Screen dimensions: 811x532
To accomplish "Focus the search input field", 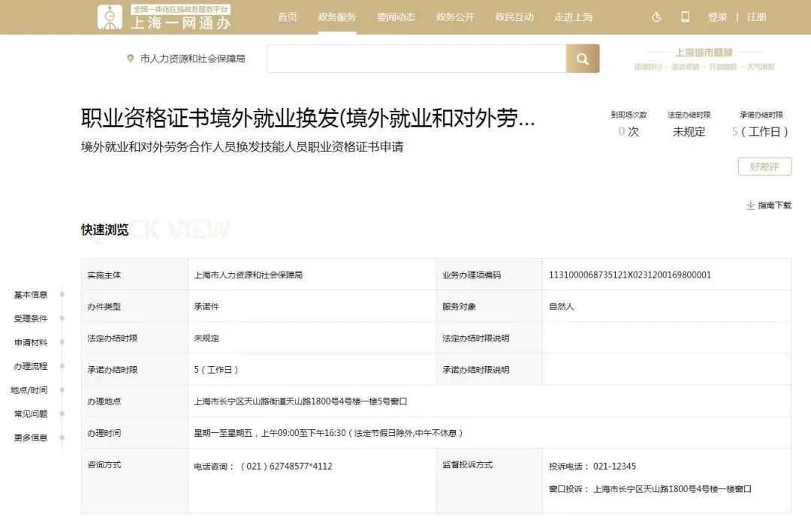I will pos(416,59).
